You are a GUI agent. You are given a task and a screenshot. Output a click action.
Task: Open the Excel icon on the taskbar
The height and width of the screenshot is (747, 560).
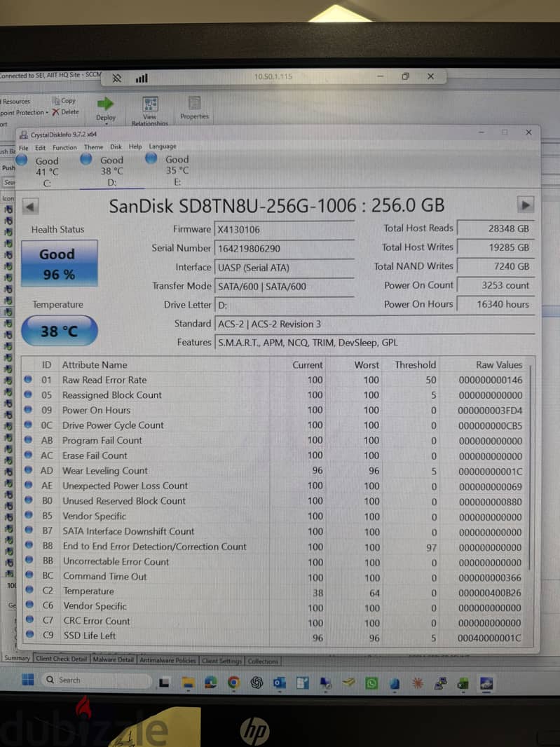click(463, 684)
